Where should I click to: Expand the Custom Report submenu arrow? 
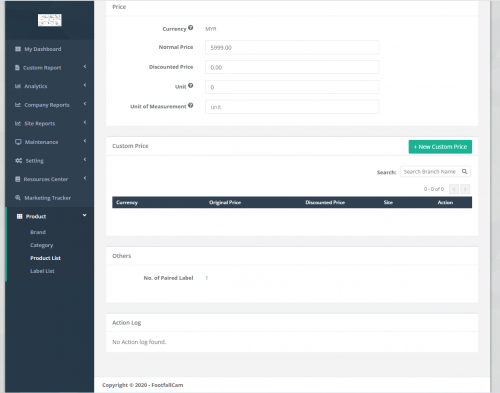pyautogui.click(x=85, y=67)
